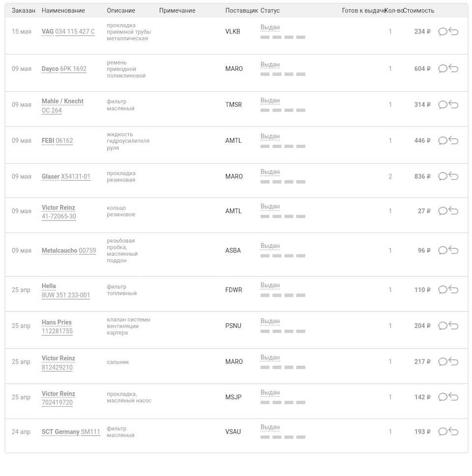
Task: Click return arrow for Victor Reinz 812429210
Action: [454, 362]
